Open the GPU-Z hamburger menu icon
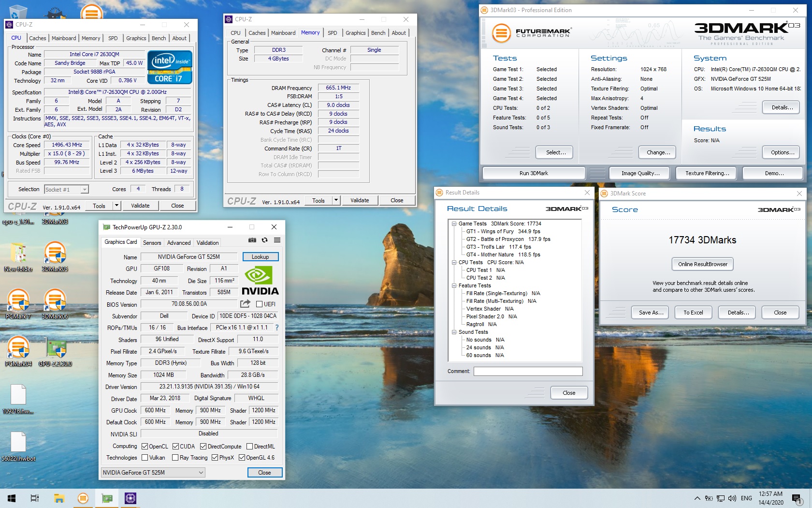The width and height of the screenshot is (812, 508). (277, 240)
